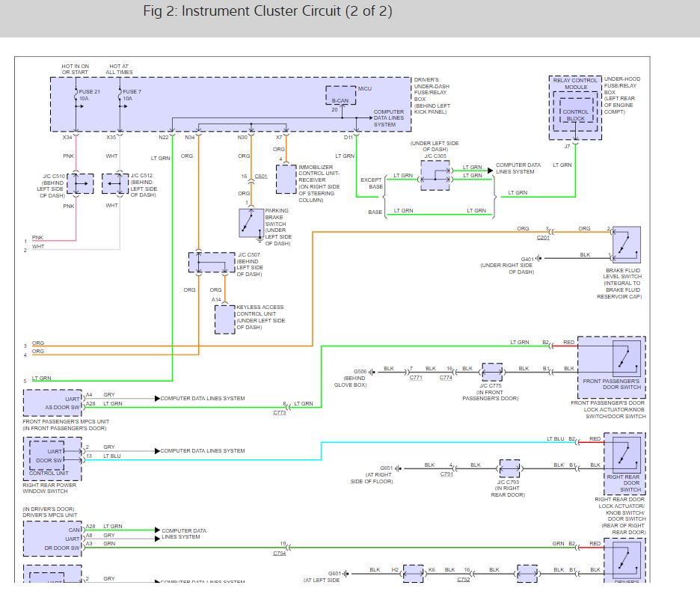Screen dimensions: 700x600
Task: Click the driver's MPCS unit box
Action: coord(52,539)
